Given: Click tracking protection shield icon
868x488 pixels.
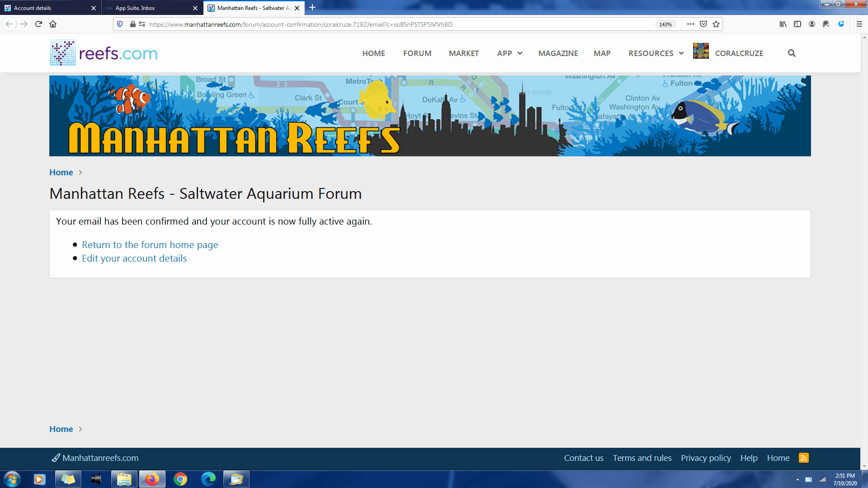Looking at the screenshot, I should point(120,24).
